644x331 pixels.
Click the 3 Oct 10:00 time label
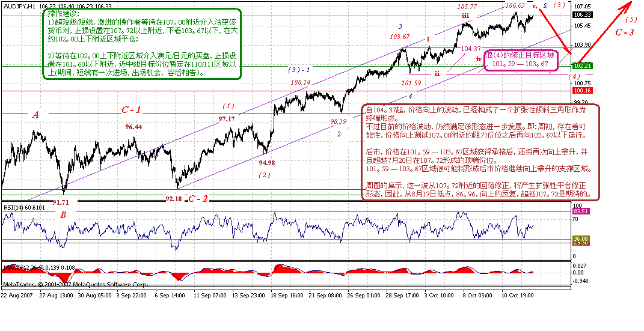440,295
